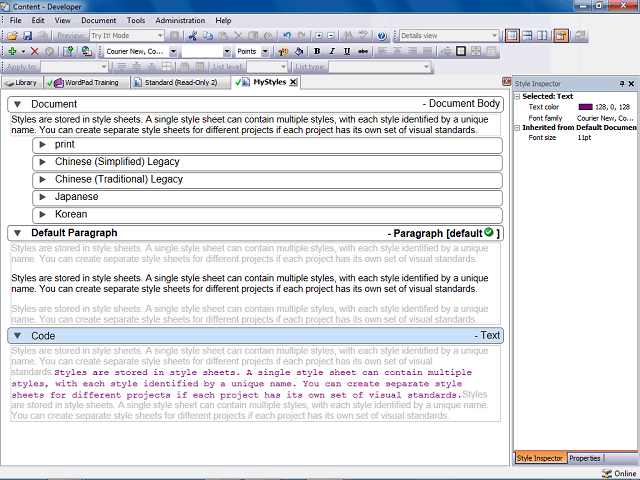Toggle the properties pane button highlighted orange
The width and height of the screenshot is (640, 480).
coord(561,36)
